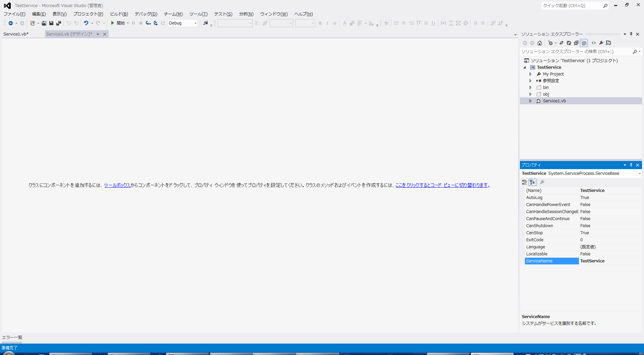Pin the Solution Explorer panel
The width and height of the screenshot is (644, 355).
[631, 34]
